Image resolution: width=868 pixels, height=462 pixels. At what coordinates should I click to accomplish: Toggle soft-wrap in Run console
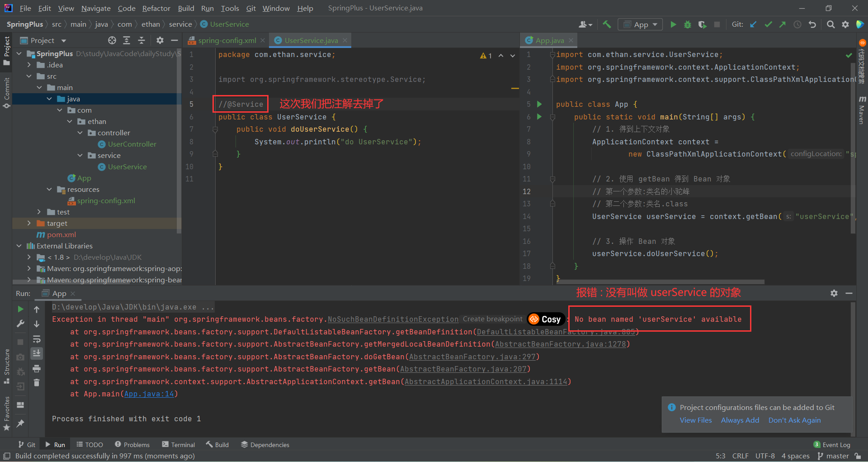pyautogui.click(x=37, y=339)
